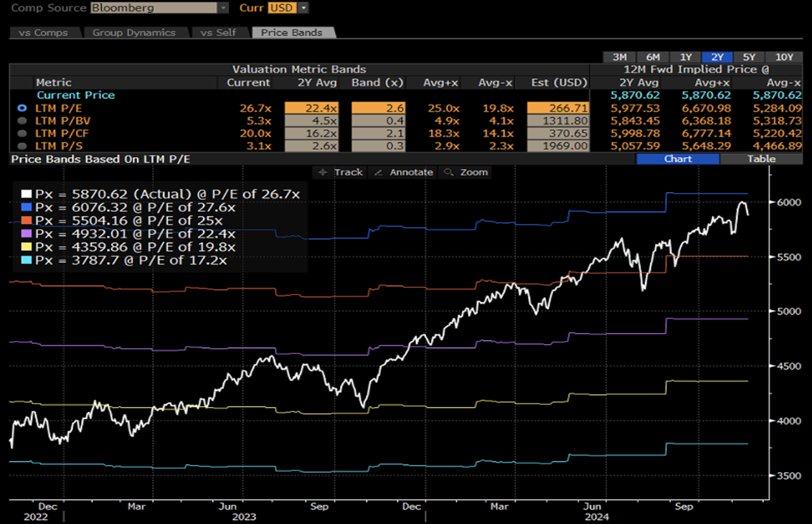Edit the LTM P/BV Band field 0.4
Image resolution: width=812 pixels, height=524 pixels.
coord(378,121)
